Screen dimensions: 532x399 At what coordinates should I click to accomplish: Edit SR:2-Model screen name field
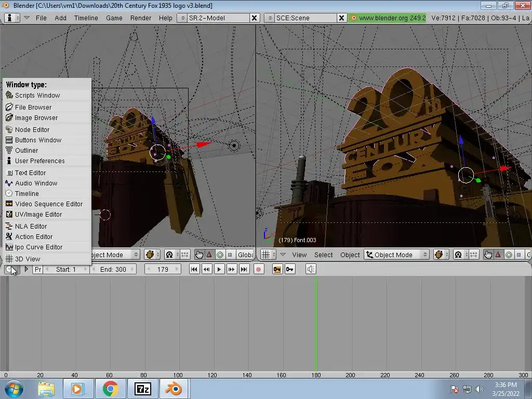click(x=218, y=18)
